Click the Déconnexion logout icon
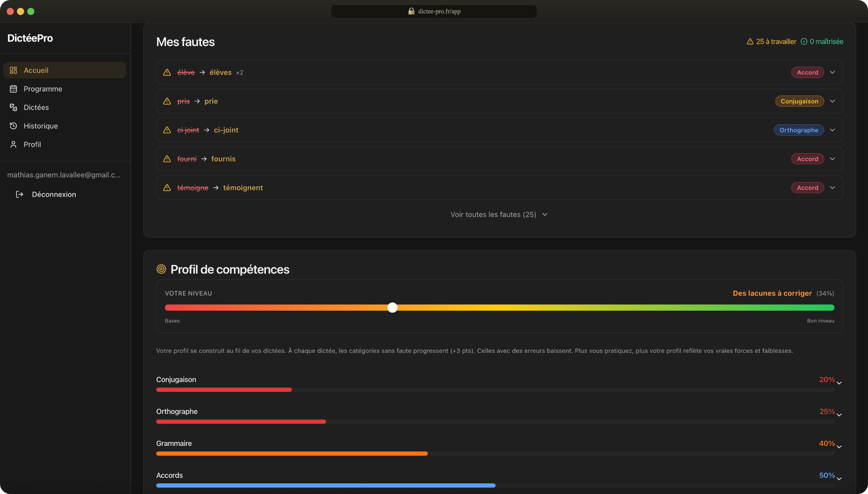Screen dimensions: 868x494 pos(19,194)
